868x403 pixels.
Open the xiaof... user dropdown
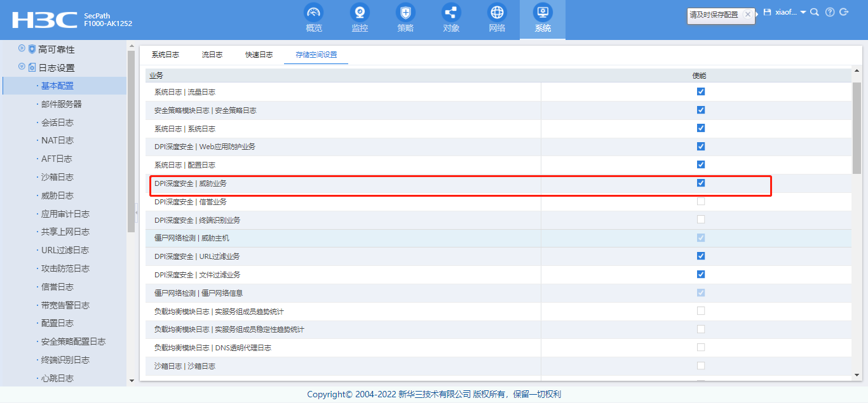point(790,12)
